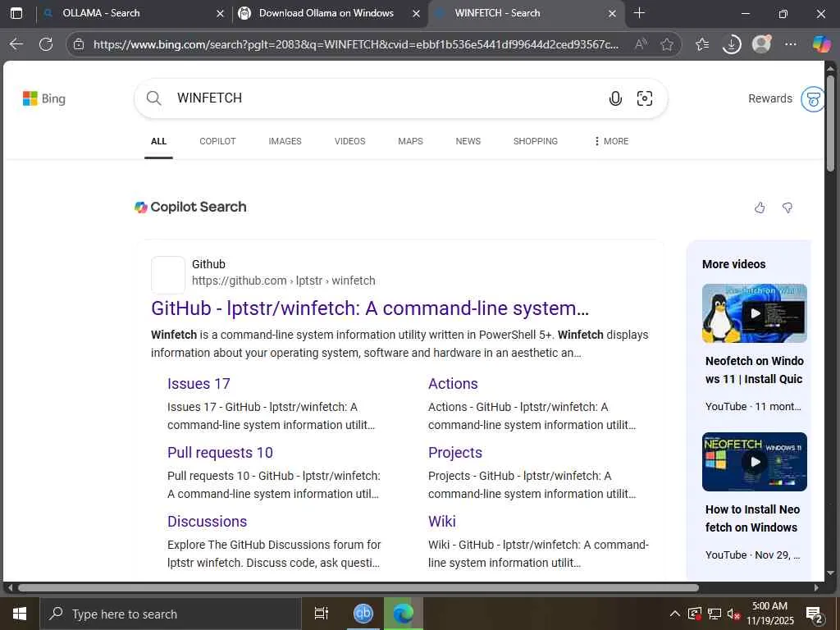The height and width of the screenshot is (630, 840).
Task: Close the WINFETCH - Search tab
Action: [612, 14]
